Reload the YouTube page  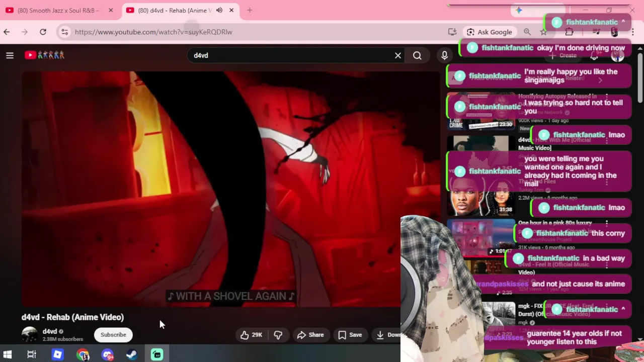pos(43,32)
